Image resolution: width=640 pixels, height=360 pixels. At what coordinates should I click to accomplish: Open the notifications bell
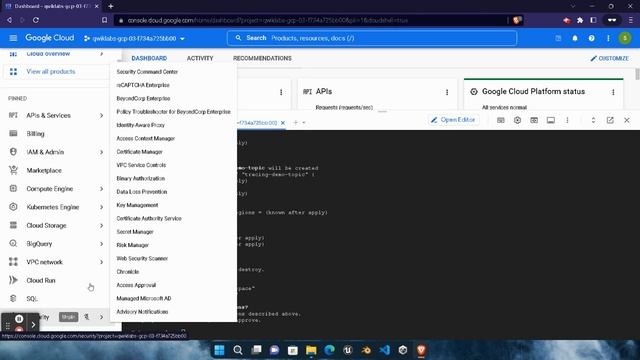[575, 38]
